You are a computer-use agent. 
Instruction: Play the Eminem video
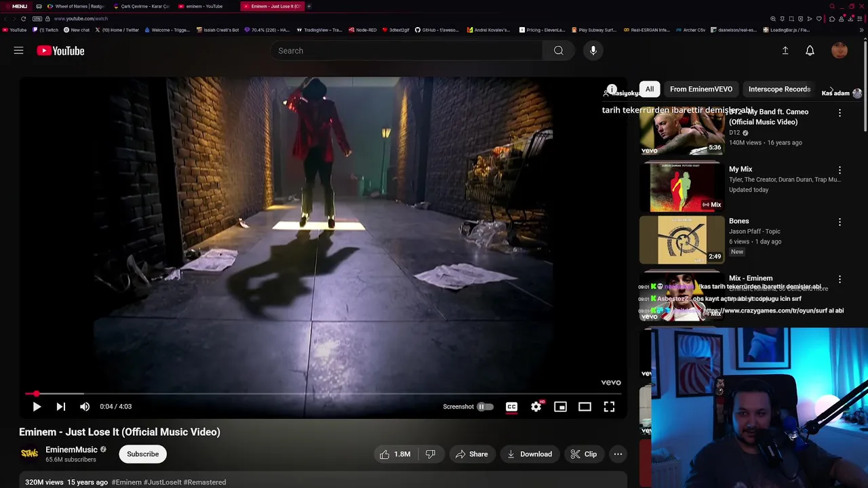[37, 407]
